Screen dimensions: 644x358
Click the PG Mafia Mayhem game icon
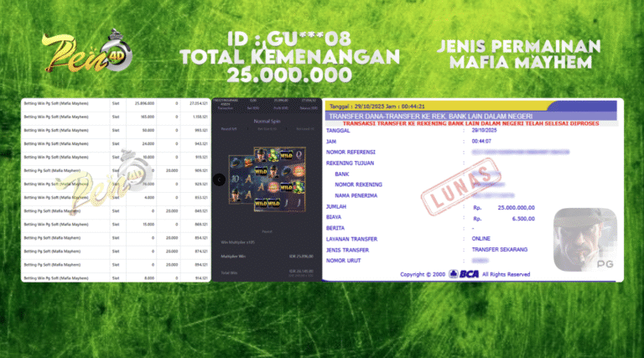585,240
